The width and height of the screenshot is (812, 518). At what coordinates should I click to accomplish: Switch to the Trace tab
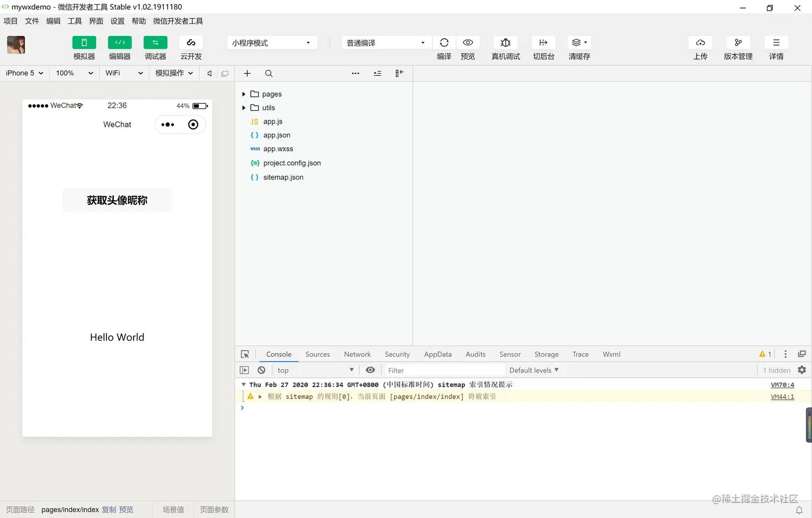tap(581, 354)
